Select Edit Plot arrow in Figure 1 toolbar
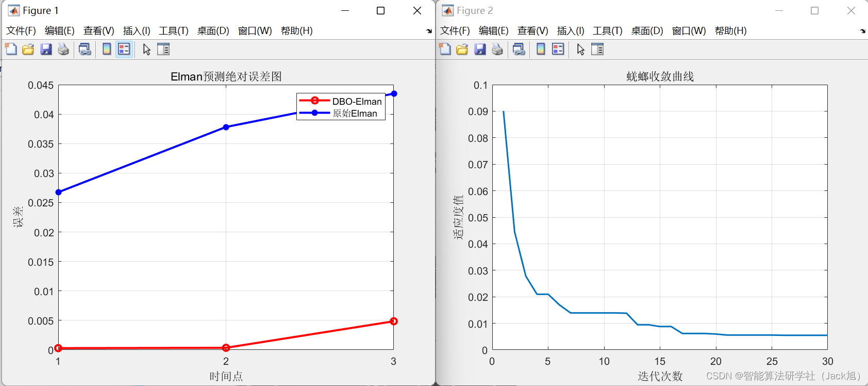The image size is (868, 386). click(147, 50)
